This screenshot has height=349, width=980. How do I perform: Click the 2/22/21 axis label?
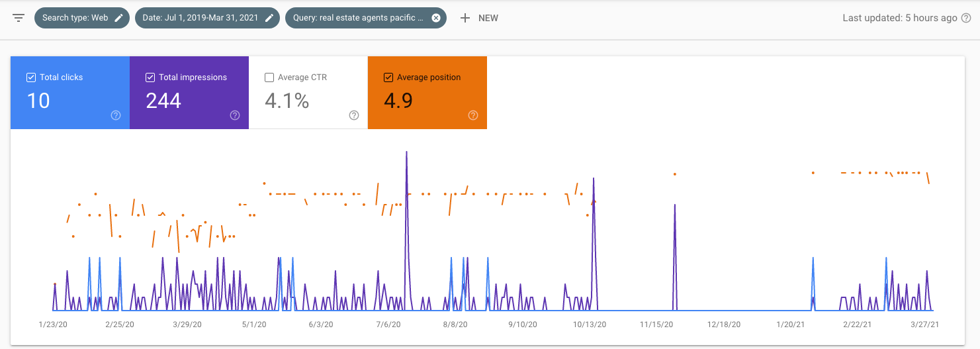tap(858, 324)
